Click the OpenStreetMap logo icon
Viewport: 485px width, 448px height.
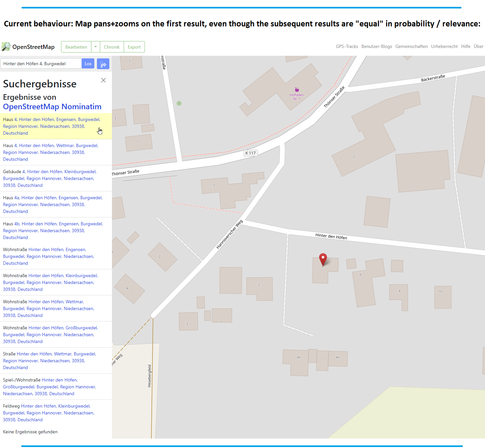(x=6, y=47)
